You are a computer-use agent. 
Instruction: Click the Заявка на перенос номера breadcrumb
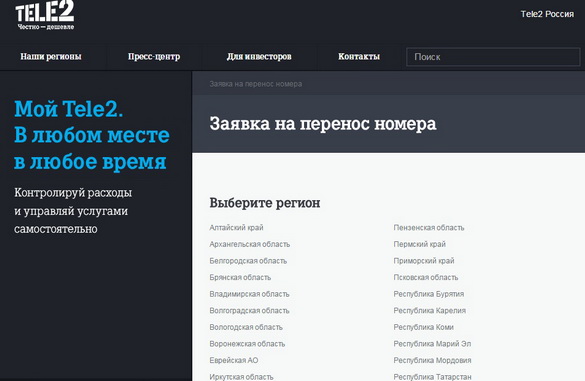(256, 84)
